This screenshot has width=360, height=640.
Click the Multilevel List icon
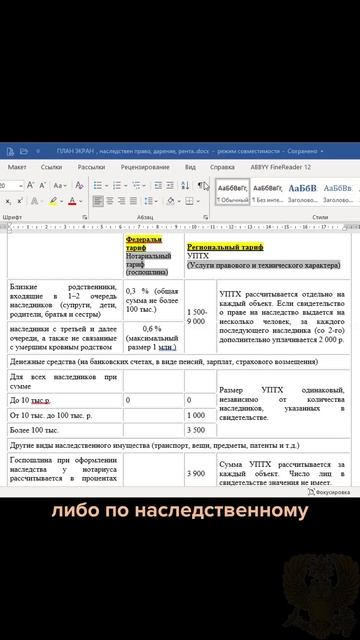coord(137,186)
